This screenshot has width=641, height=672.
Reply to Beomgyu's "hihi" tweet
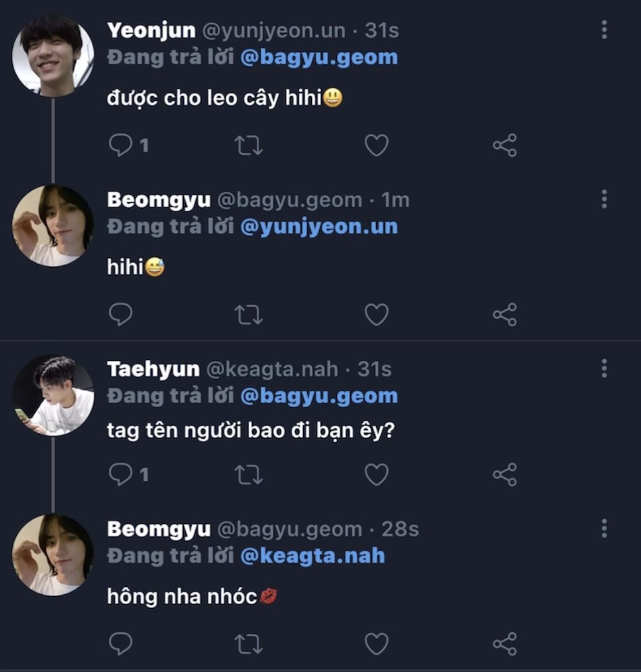(x=121, y=315)
